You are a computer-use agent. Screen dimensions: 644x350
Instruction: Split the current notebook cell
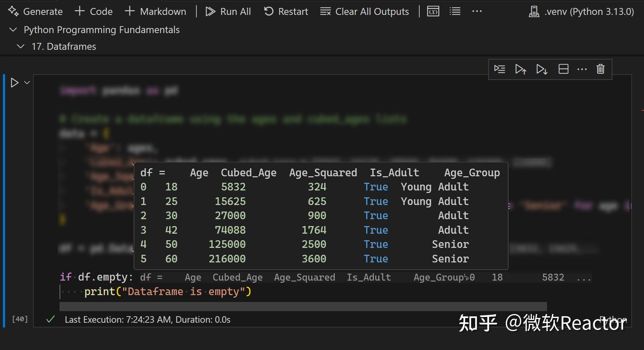563,69
